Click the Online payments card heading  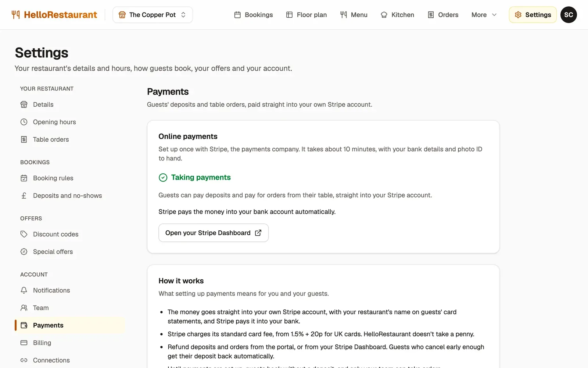(188, 137)
